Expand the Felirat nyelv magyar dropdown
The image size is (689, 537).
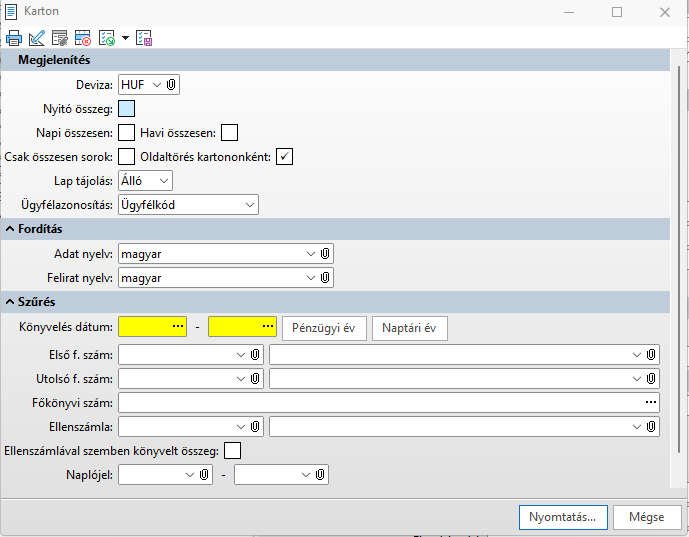click(311, 278)
